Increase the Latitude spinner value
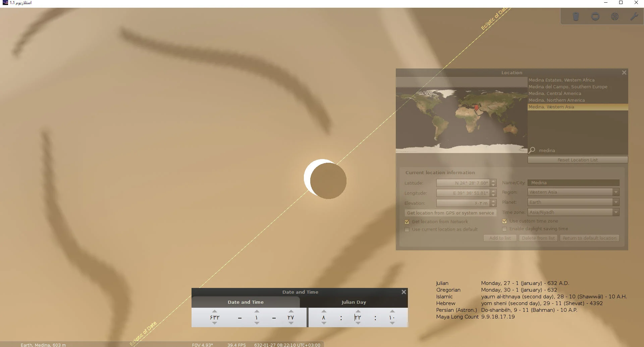Viewport: 644px width, 347px height. click(493, 181)
